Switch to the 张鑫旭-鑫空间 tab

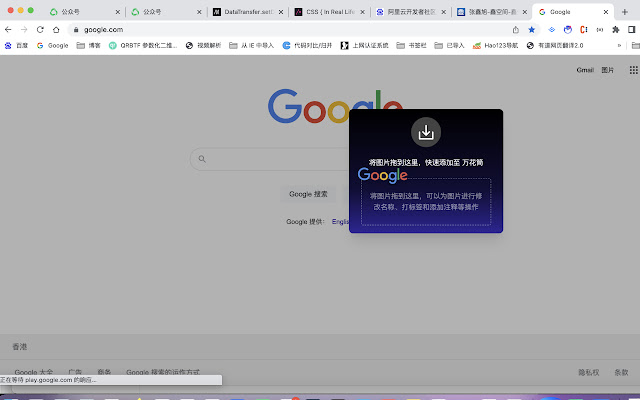click(x=492, y=12)
